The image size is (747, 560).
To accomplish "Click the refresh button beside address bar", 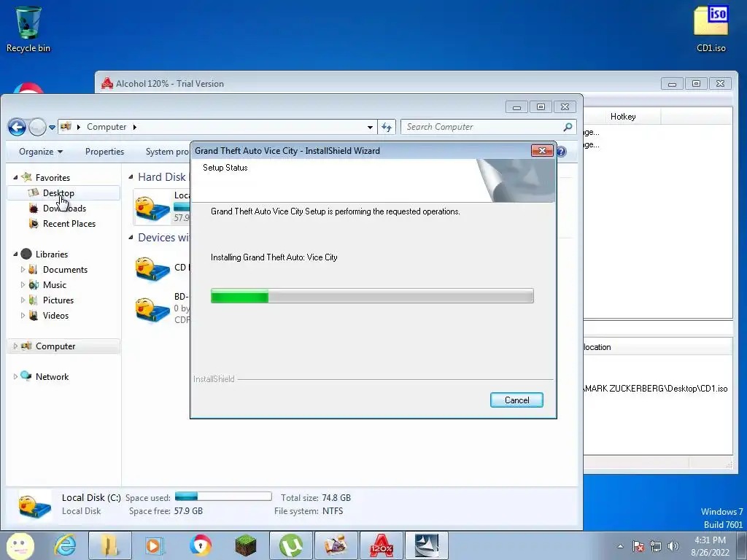I will point(387,127).
